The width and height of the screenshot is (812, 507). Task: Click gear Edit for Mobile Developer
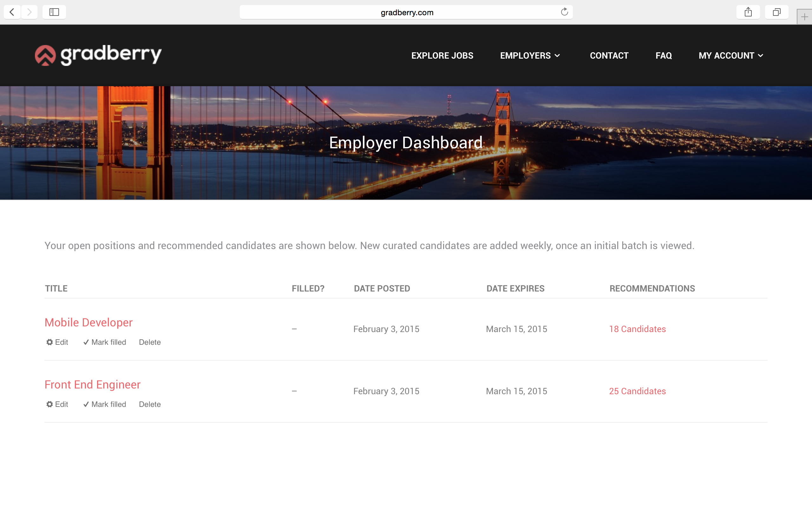pyautogui.click(x=57, y=342)
